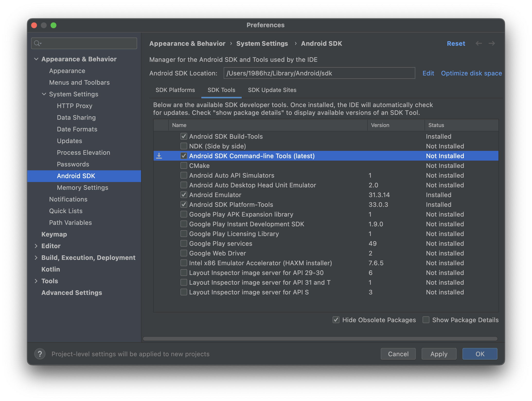Image resolution: width=532 pixels, height=401 pixels.
Task: Click the Optimize disk space link
Action: [471, 73]
